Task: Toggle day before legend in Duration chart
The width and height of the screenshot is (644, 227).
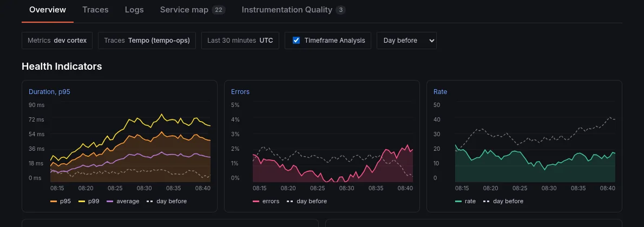Action: [x=167, y=201]
